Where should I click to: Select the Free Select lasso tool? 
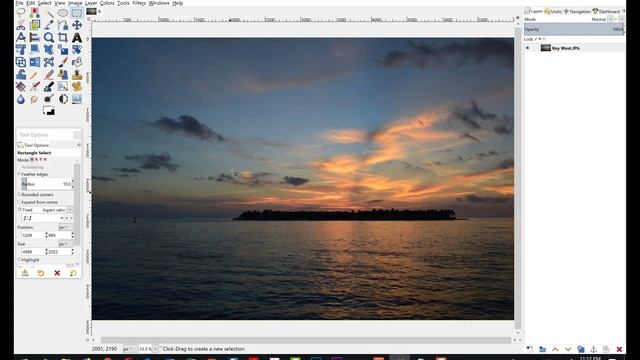click(x=21, y=13)
